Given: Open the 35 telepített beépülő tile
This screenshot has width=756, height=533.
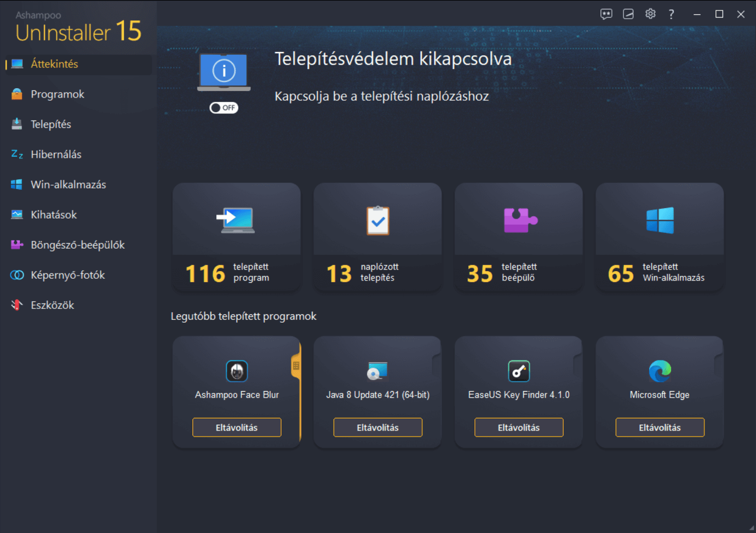Looking at the screenshot, I should (519, 237).
